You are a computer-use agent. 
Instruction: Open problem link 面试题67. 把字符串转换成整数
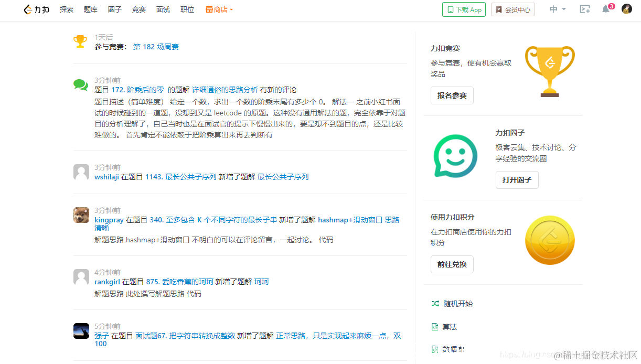click(185, 336)
